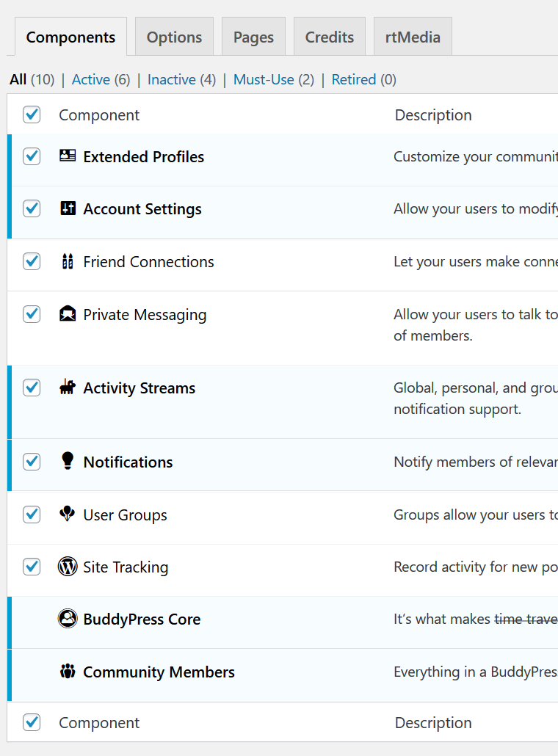Click the BuddyPress Core label
The height and width of the screenshot is (756, 558).
click(142, 619)
